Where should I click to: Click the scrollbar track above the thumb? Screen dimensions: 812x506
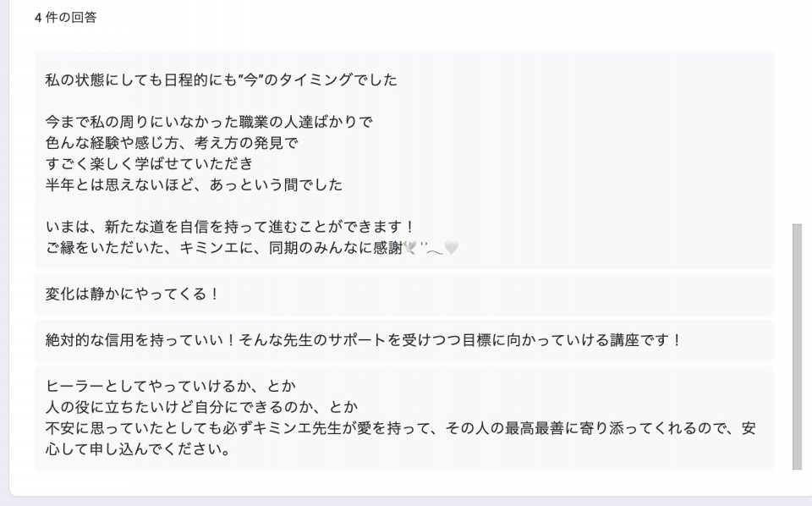point(797,137)
